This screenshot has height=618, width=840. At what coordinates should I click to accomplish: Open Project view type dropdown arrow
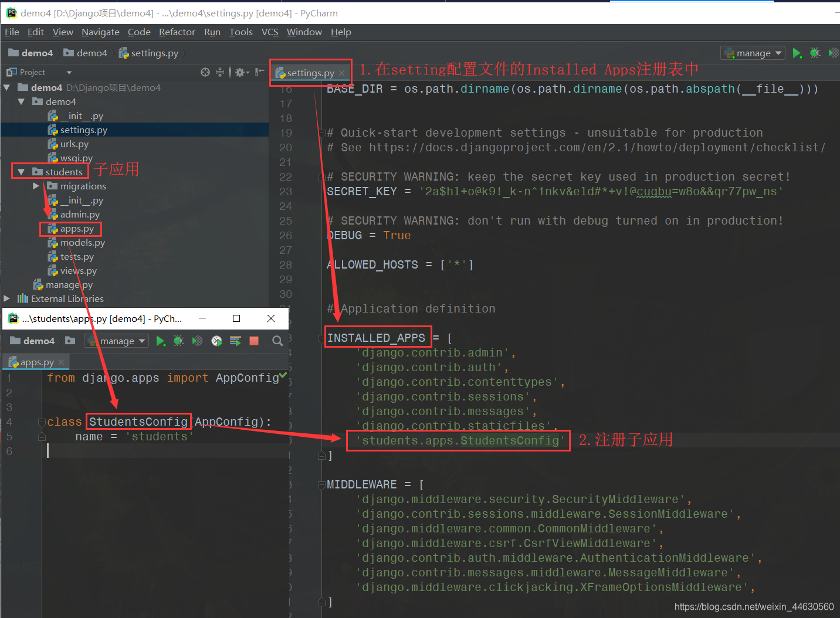click(69, 72)
